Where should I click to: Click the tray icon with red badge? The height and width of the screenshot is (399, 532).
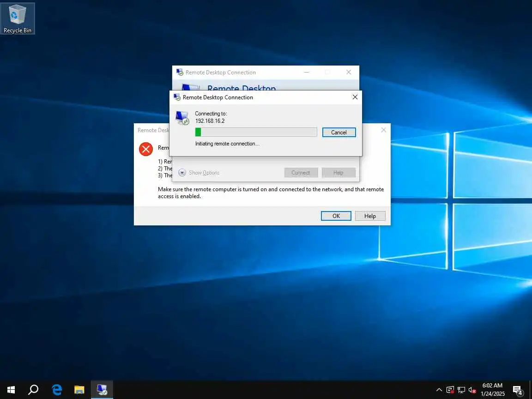(x=450, y=390)
